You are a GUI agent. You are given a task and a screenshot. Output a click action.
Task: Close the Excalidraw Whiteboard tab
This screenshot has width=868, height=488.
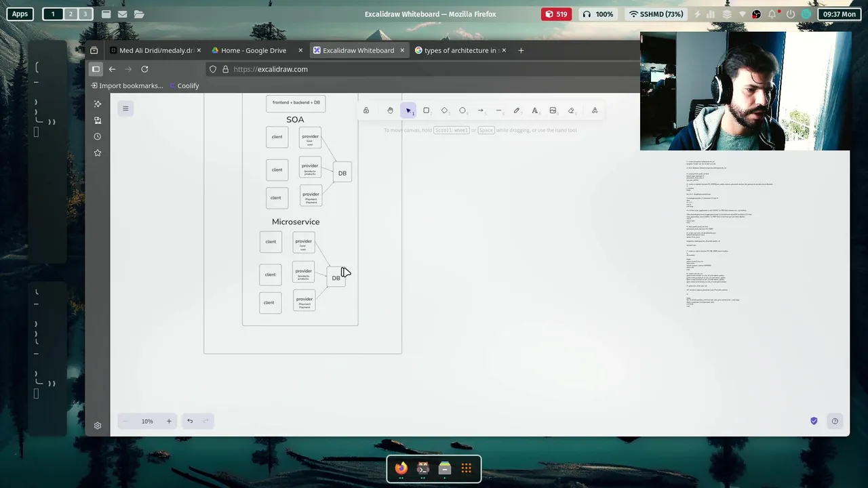402,50
